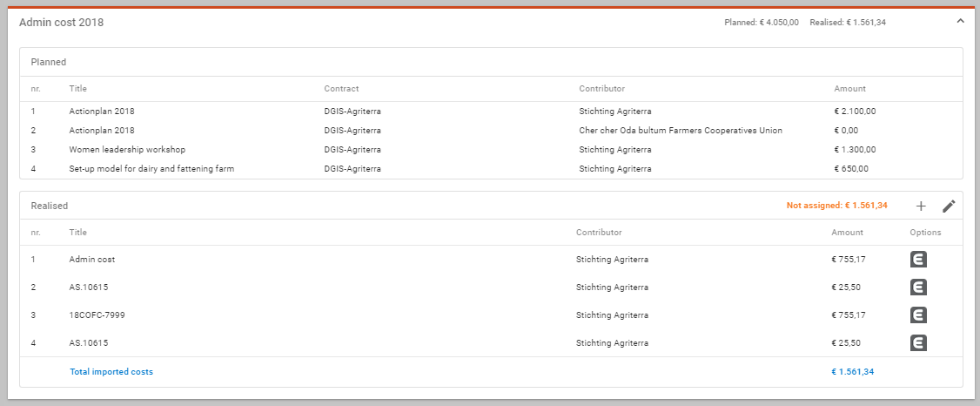Edit realised costs with pencil icon
This screenshot has height=406, width=980.
pos(949,206)
